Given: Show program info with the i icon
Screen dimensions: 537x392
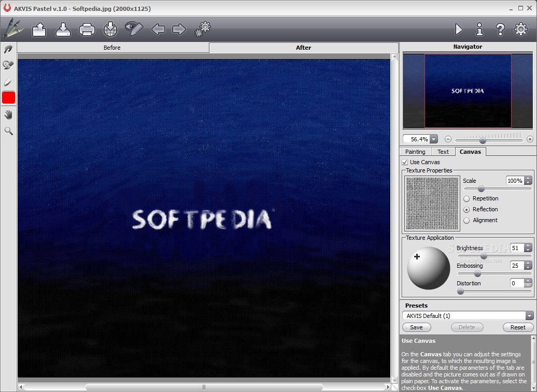Looking at the screenshot, I should 479,30.
